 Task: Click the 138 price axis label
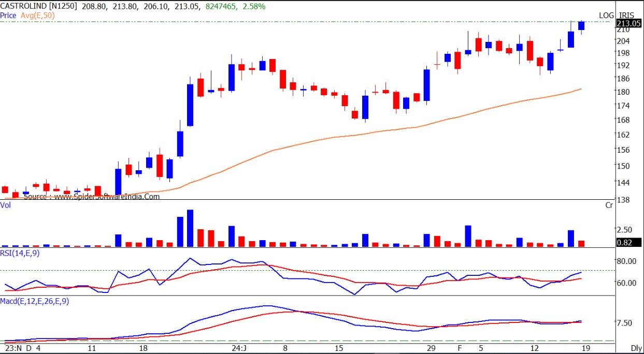point(623,199)
